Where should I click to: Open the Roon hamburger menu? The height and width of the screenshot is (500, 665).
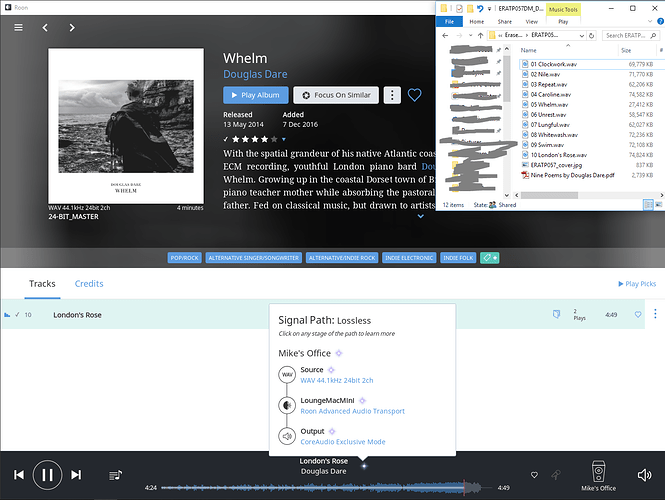pyautogui.click(x=18, y=28)
